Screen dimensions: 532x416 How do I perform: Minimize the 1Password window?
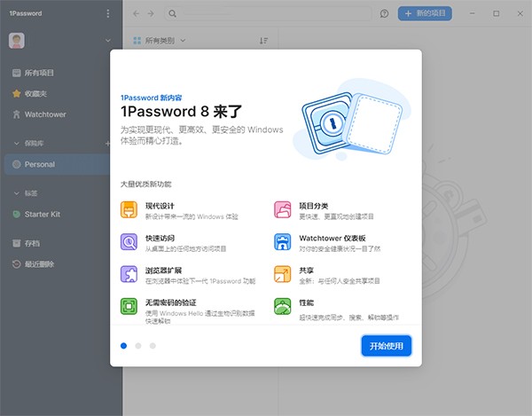click(x=473, y=13)
